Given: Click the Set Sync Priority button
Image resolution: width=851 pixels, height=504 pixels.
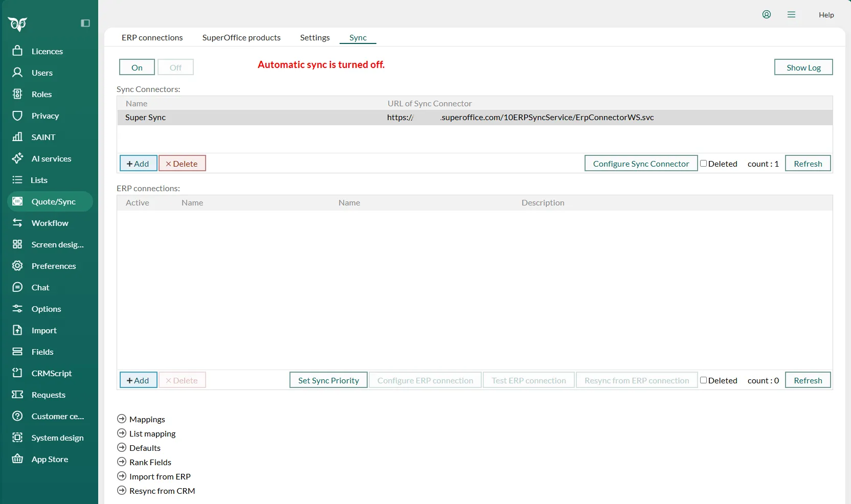Looking at the screenshot, I should coord(328,380).
